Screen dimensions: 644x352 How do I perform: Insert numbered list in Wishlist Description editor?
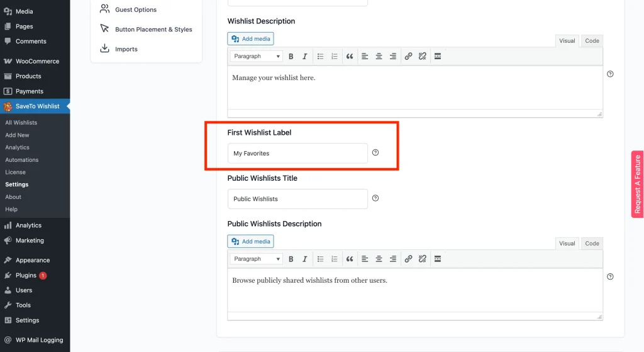(335, 56)
